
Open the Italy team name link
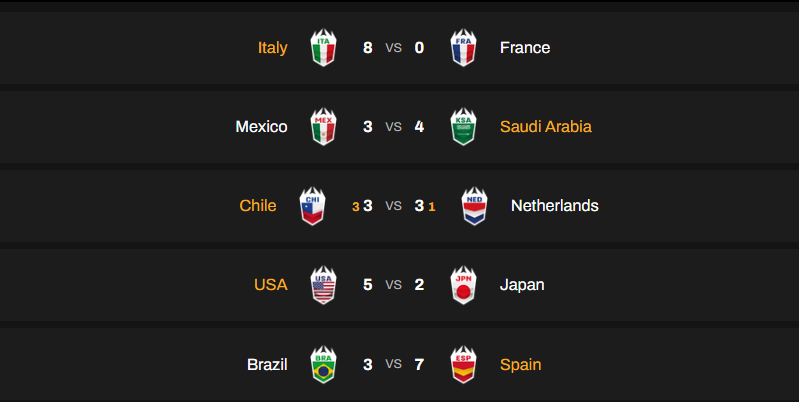(x=272, y=48)
